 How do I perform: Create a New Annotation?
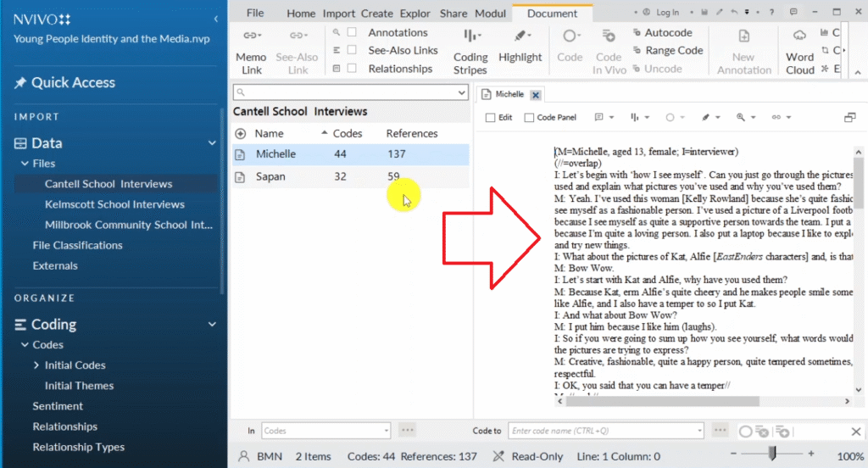743,37
